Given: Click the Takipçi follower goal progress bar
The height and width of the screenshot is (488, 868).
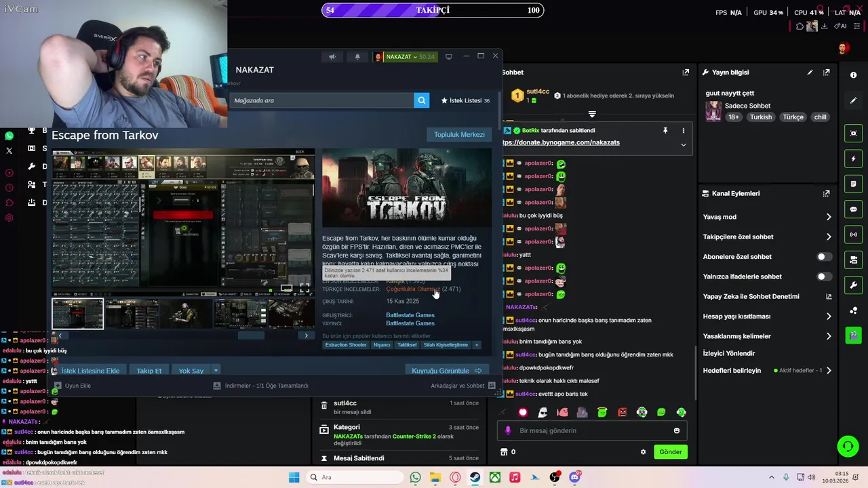Looking at the screenshot, I should click(x=433, y=10).
